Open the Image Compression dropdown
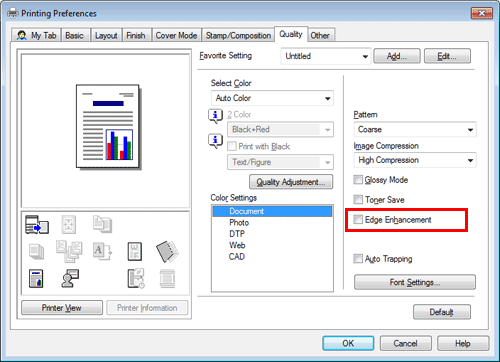 click(415, 160)
